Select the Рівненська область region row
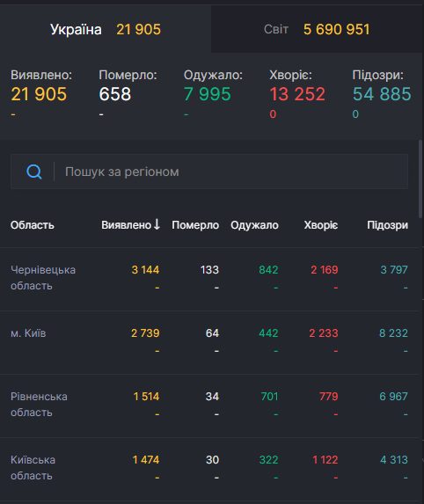The width and height of the screenshot is (424, 504). point(209,405)
